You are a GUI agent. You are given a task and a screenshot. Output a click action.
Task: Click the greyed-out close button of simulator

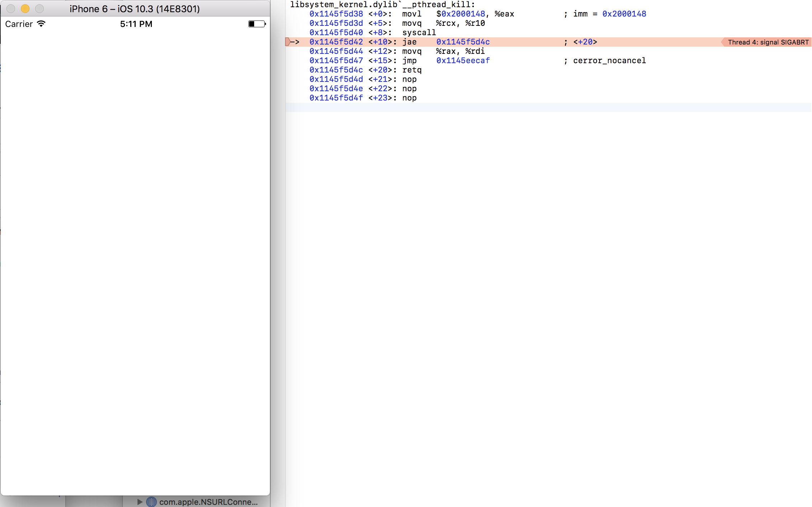point(11,9)
